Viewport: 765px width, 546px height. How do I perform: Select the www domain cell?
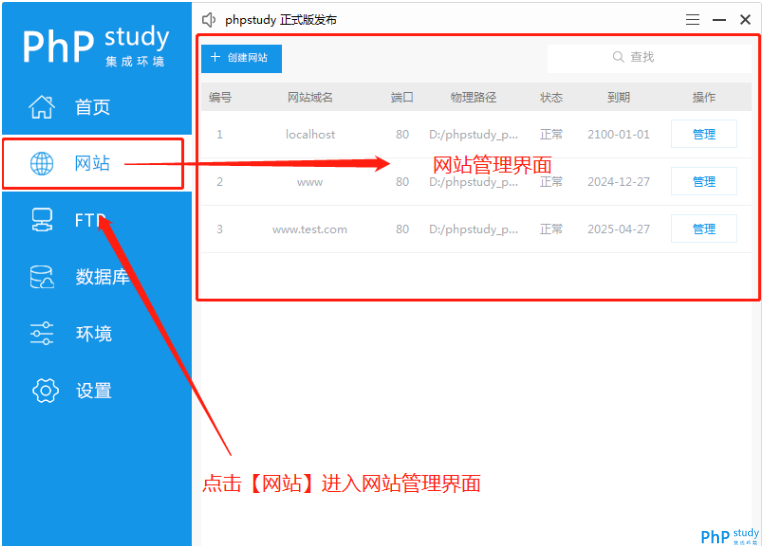coord(310,182)
